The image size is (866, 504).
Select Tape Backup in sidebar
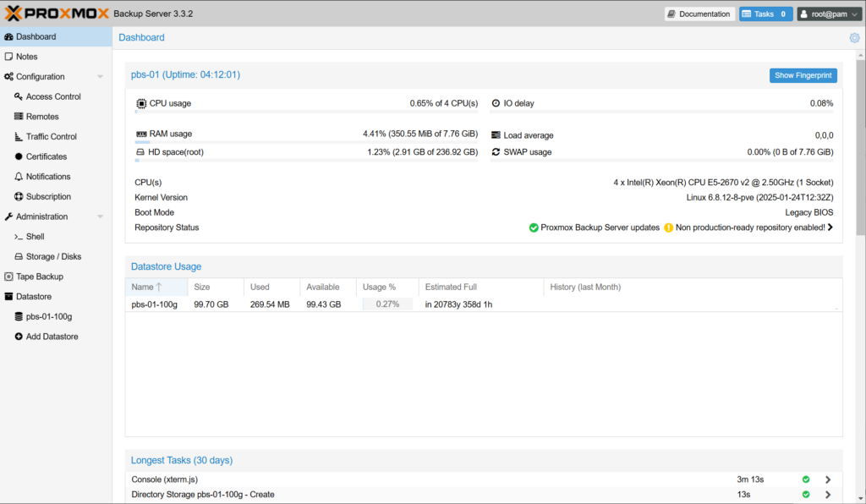[x=39, y=277]
